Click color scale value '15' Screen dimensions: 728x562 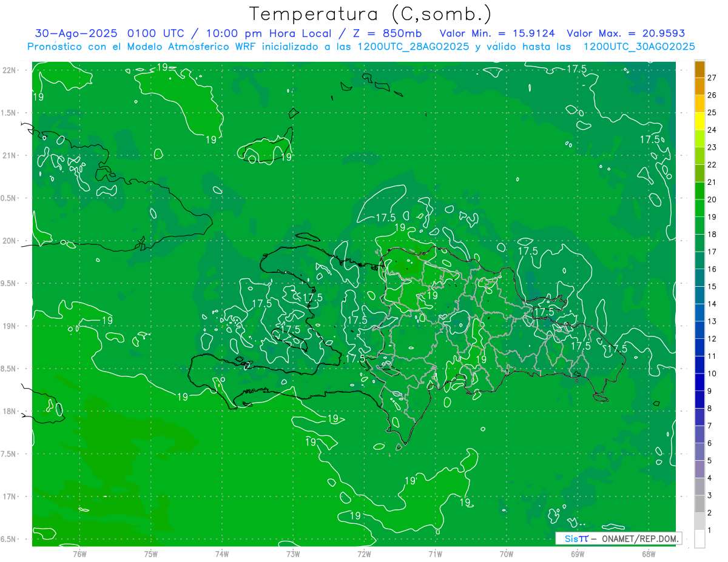click(x=712, y=286)
